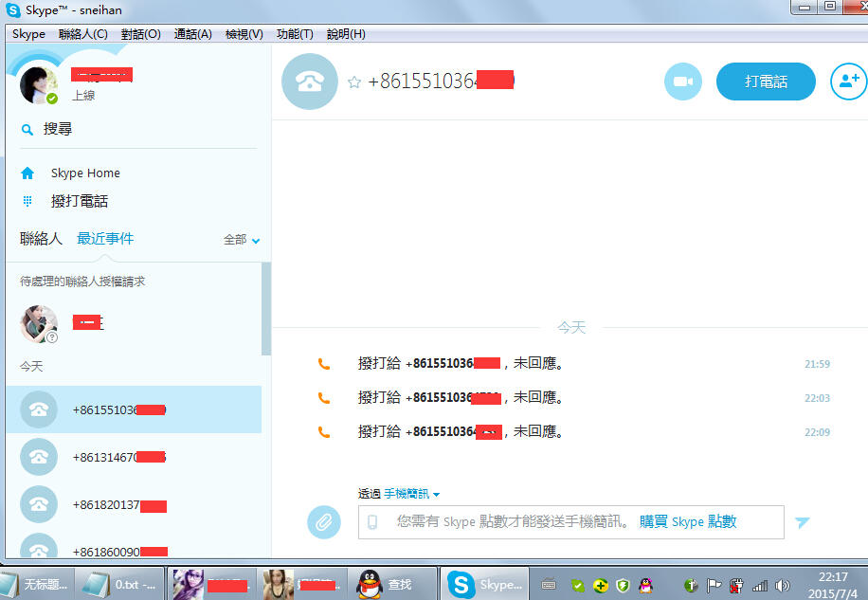The height and width of the screenshot is (600, 868).
Task: Click the 撥打電話 label
Action: point(80,201)
